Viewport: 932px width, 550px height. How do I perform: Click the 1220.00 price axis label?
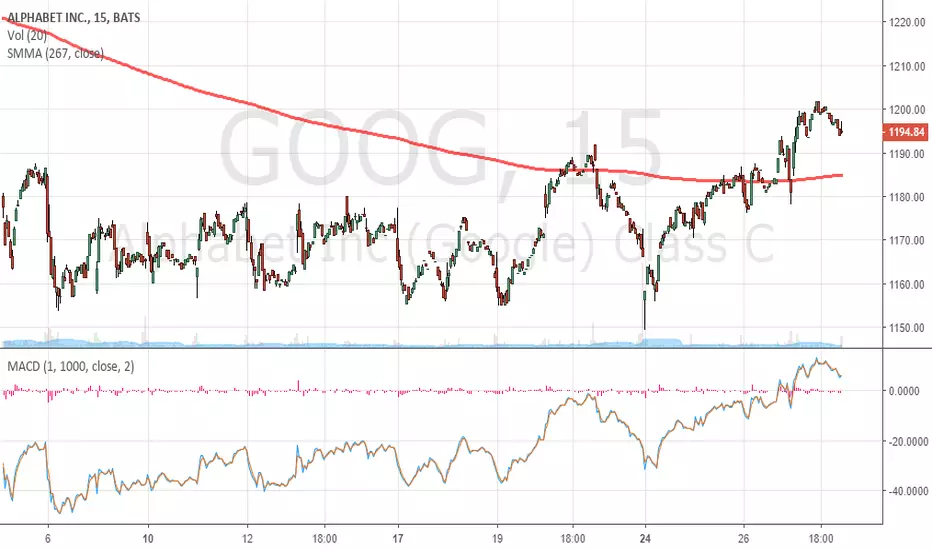907,23
